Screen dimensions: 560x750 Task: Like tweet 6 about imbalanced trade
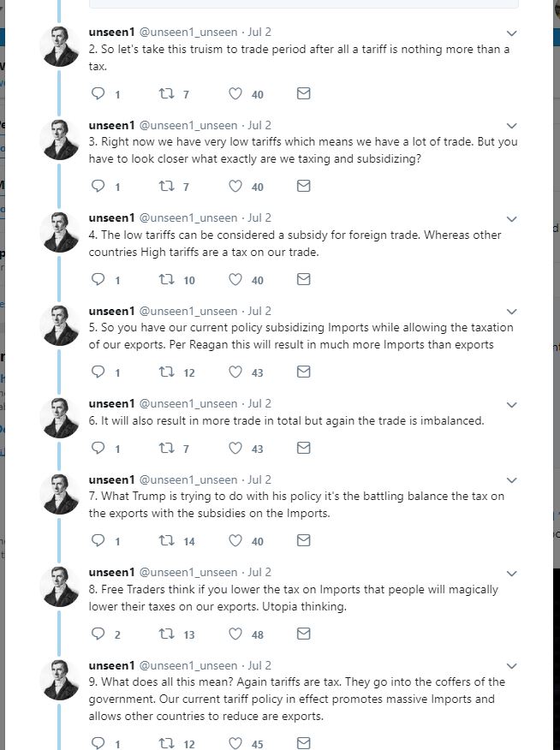[x=235, y=448]
